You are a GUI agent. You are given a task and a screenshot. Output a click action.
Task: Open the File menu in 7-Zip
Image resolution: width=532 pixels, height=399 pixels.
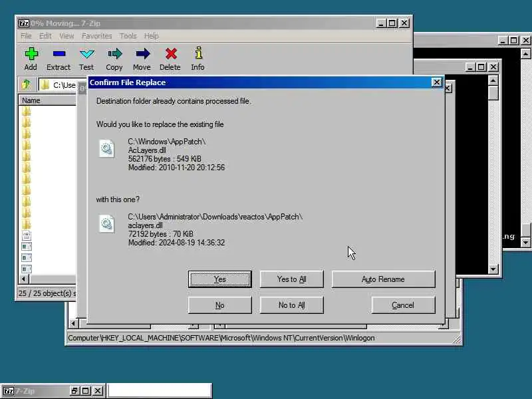26,36
